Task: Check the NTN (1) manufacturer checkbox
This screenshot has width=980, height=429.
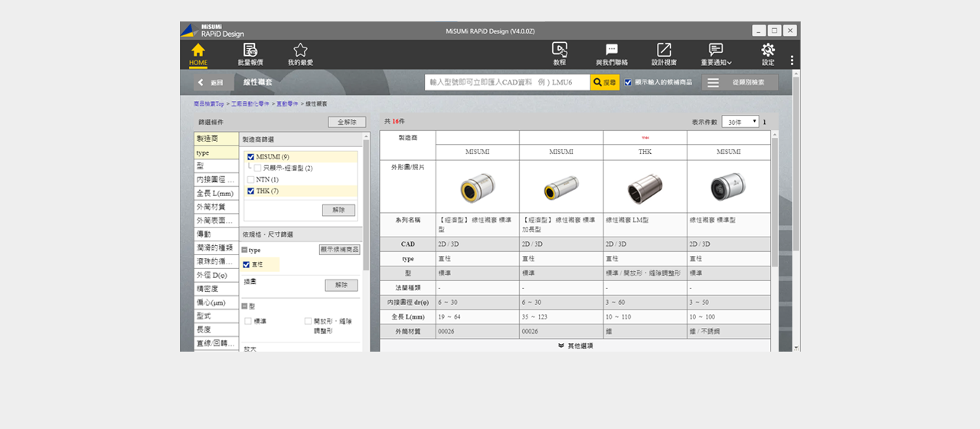Action: click(251, 179)
